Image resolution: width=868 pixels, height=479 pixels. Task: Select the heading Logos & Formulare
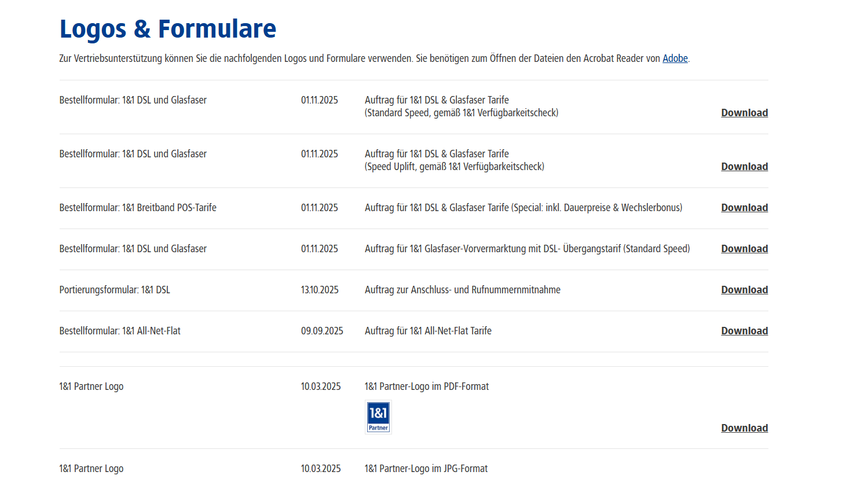167,28
